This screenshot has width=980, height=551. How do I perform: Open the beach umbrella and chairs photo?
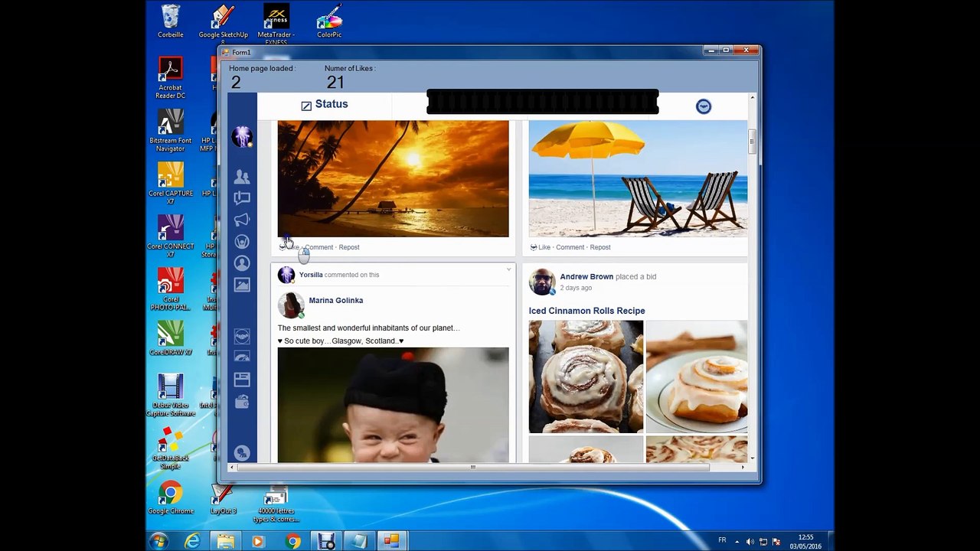click(638, 178)
